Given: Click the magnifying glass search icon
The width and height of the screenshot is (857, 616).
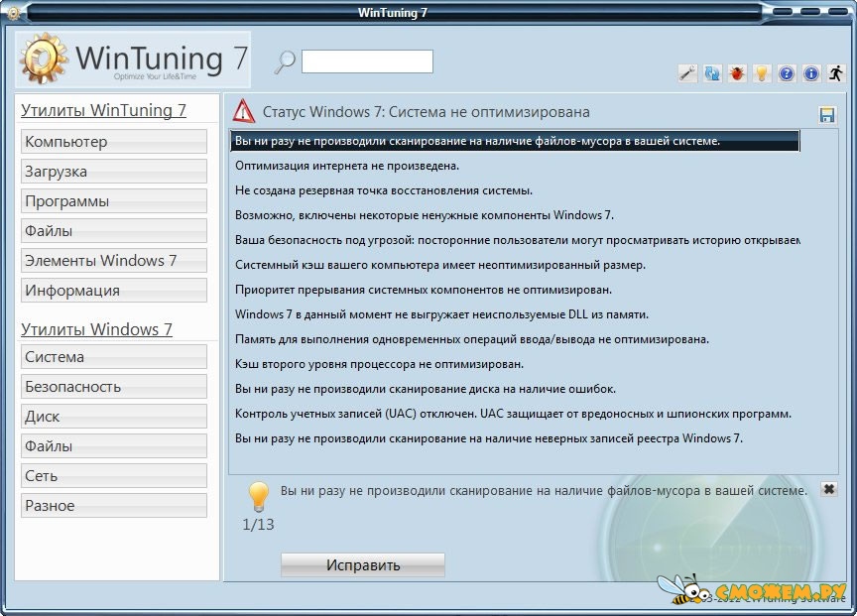Looking at the screenshot, I should [285, 62].
